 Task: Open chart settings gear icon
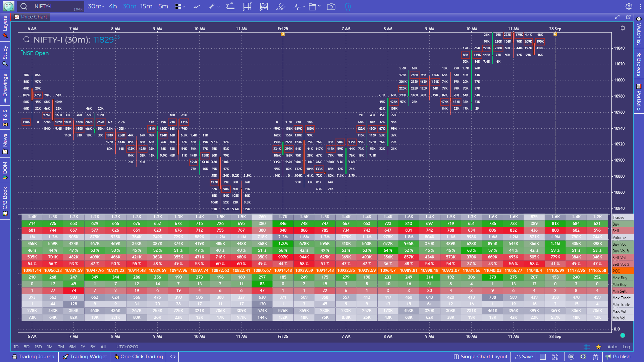click(x=629, y=6)
